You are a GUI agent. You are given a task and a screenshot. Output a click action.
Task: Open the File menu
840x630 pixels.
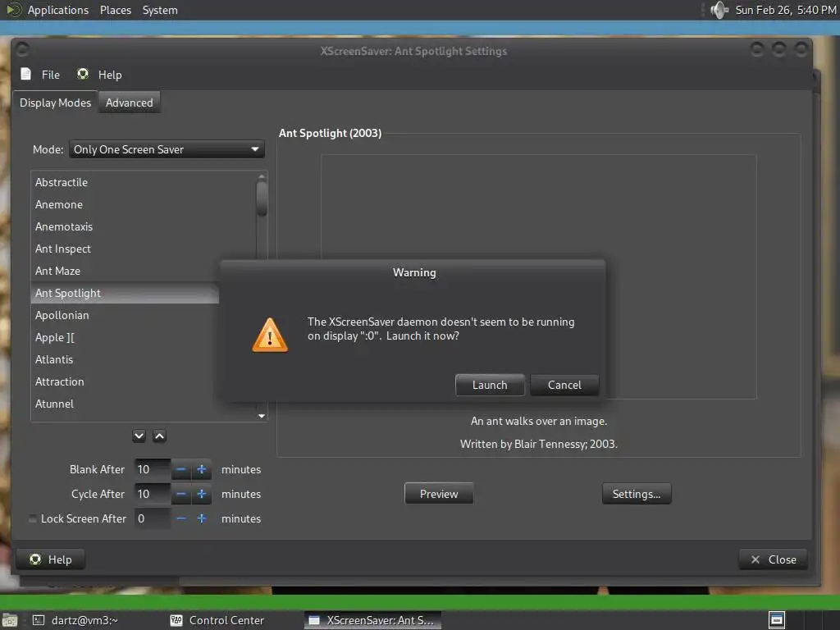pyautogui.click(x=50, y=75)
